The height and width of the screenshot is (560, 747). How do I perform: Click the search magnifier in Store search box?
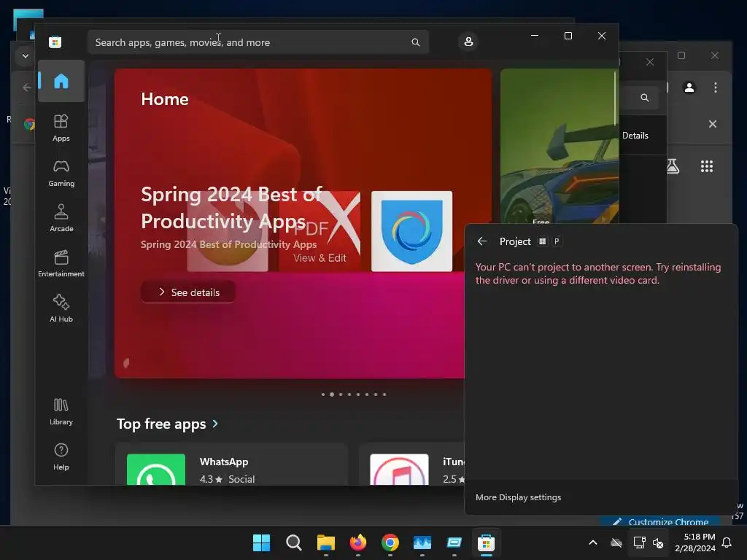(415, 42)
